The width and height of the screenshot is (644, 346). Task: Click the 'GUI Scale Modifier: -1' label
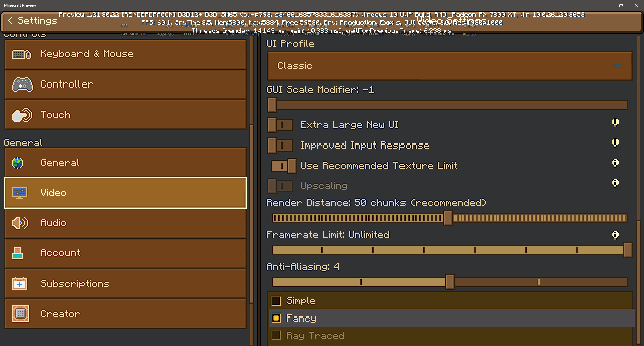click(320, 90)
